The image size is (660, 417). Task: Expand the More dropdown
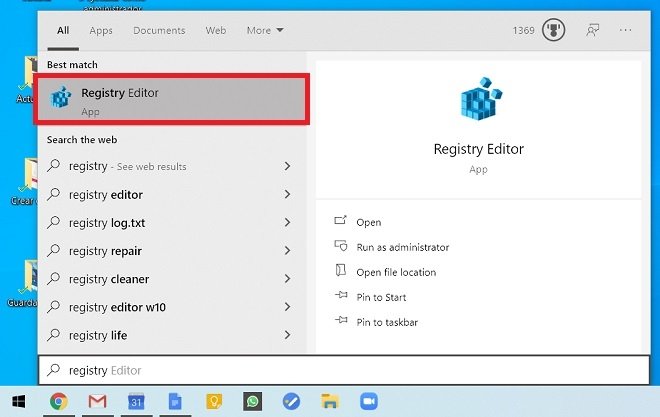265,30
